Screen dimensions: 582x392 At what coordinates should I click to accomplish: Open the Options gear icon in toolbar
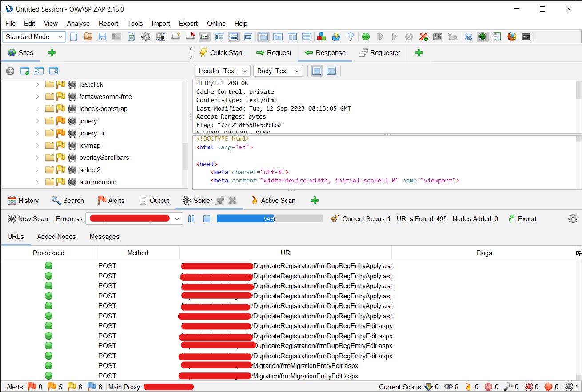[146, 37]
